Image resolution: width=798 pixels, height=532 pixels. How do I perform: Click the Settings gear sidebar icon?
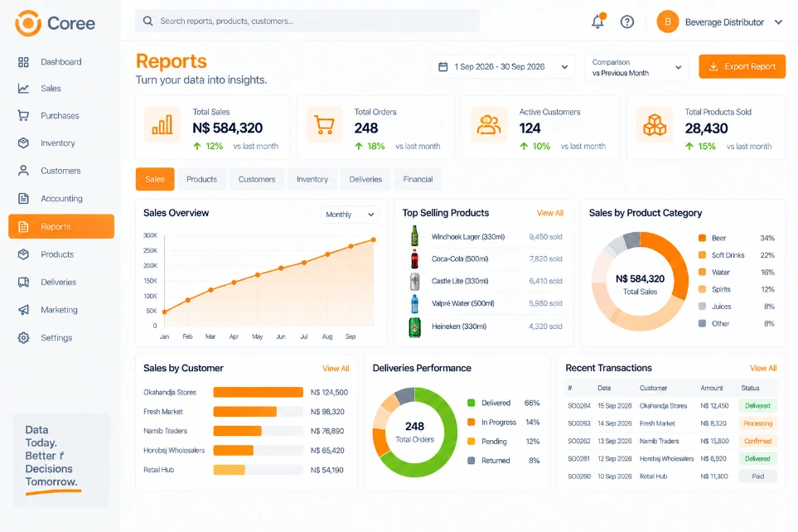(x=23, y=337)
